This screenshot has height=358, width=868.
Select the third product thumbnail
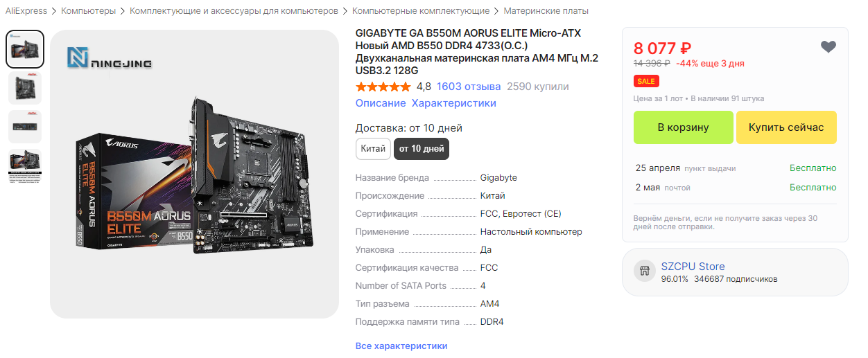click(x=25, y=127)
